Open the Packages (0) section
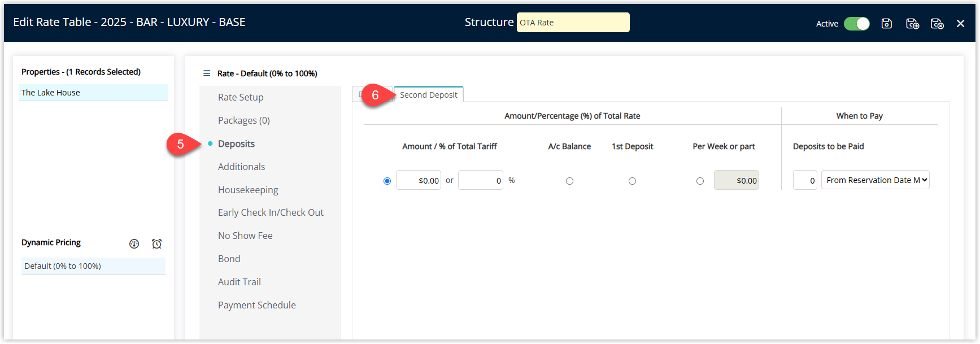 point(244,120)
